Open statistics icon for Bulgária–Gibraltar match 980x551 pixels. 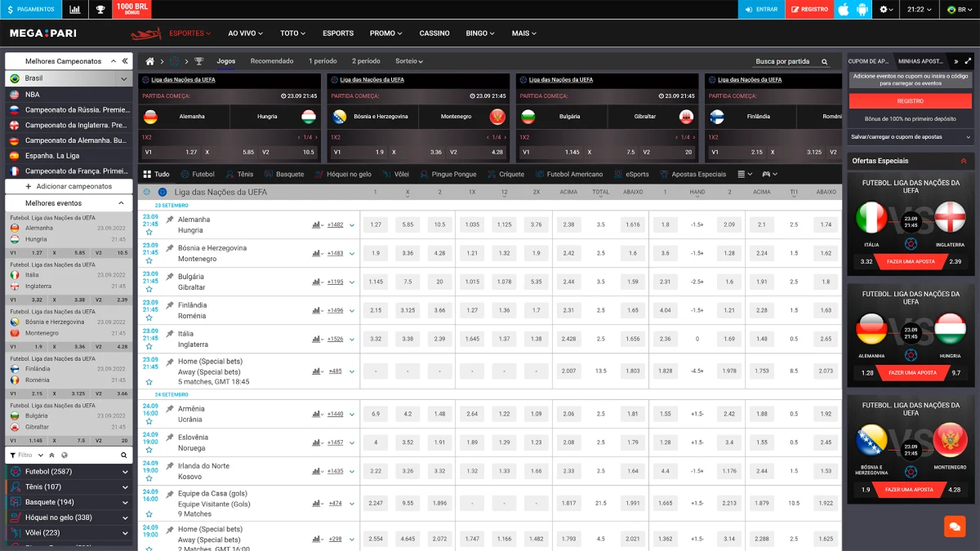[x=317, y=282]
